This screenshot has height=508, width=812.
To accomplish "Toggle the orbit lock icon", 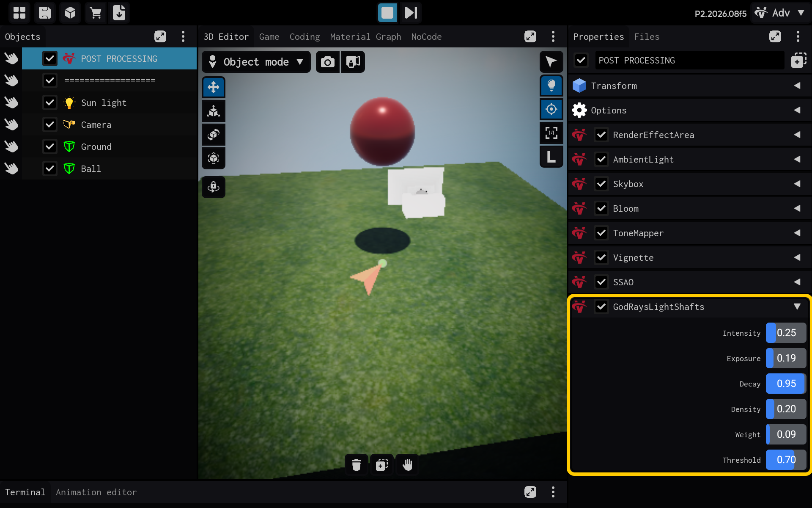I will pyautogui.click(x=214, y=187).
